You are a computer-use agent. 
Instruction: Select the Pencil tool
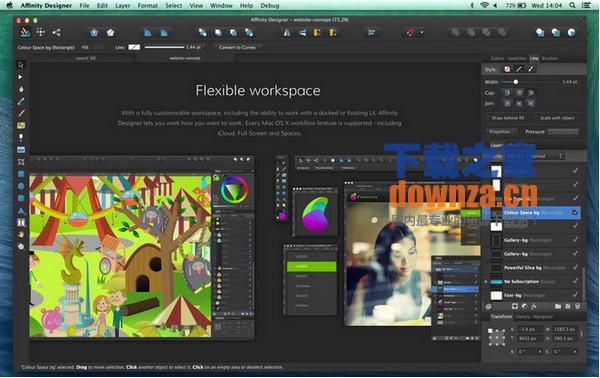coord(21,101)
